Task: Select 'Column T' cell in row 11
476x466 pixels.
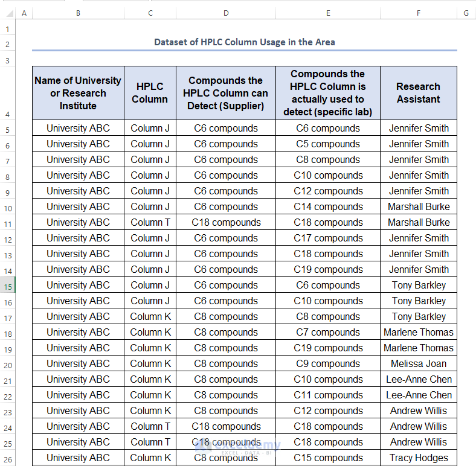Action: tap(150, 222)
